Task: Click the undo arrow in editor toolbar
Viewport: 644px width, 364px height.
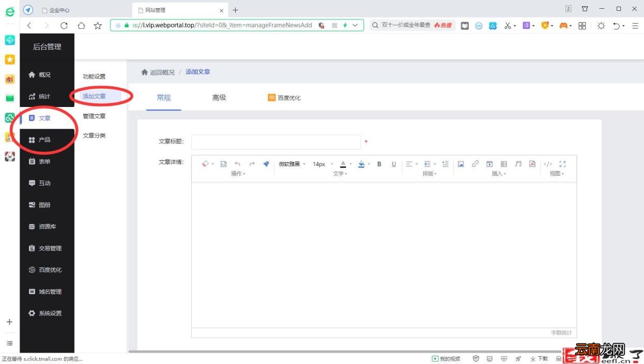Action: 238,164
